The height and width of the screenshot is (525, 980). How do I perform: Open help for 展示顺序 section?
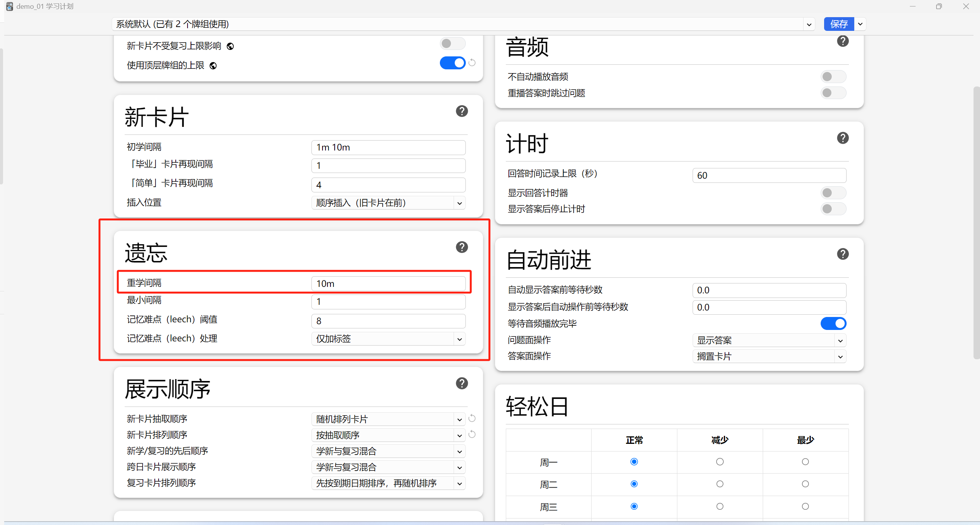point(462,383)
